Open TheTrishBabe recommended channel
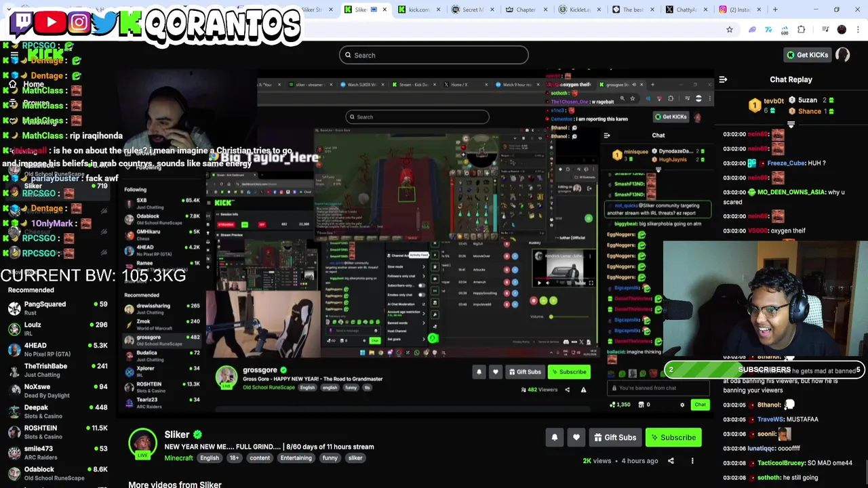 57,370
